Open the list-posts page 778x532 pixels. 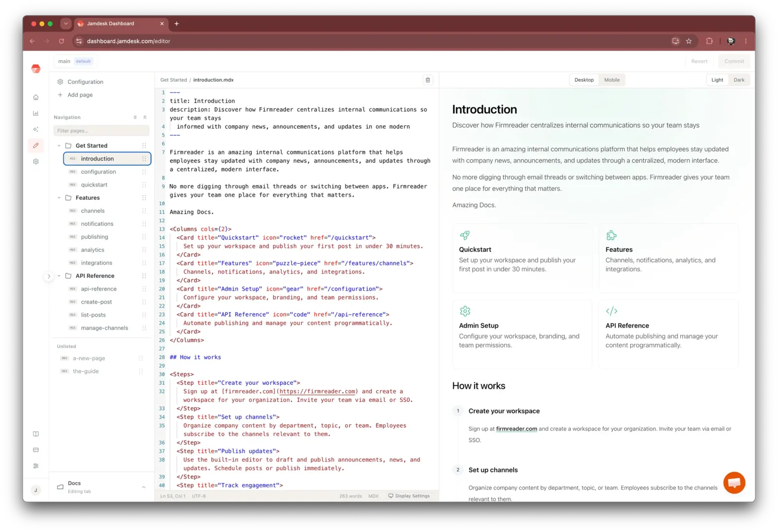click(x=107, y=315)
